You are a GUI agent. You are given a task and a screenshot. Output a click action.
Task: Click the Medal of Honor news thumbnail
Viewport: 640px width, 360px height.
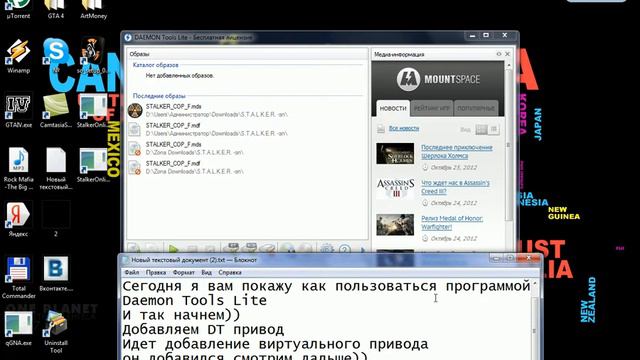395,224
